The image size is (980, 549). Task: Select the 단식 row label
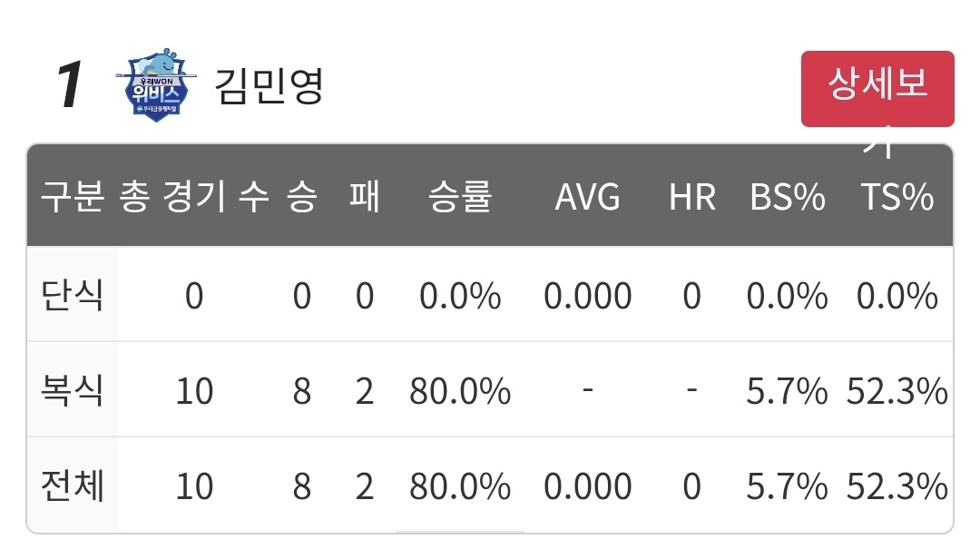[x=72, y=295]
